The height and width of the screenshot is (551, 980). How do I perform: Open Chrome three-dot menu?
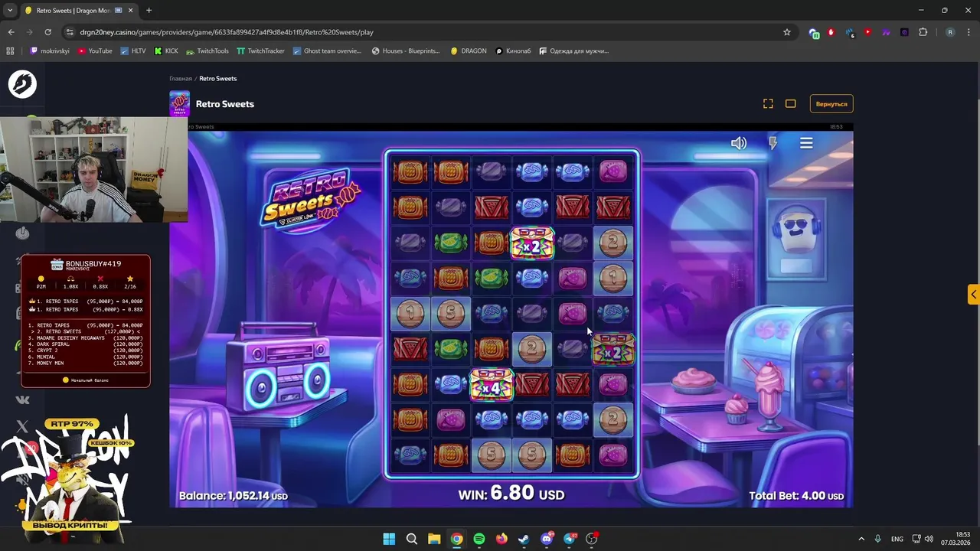tap(968, 32)
